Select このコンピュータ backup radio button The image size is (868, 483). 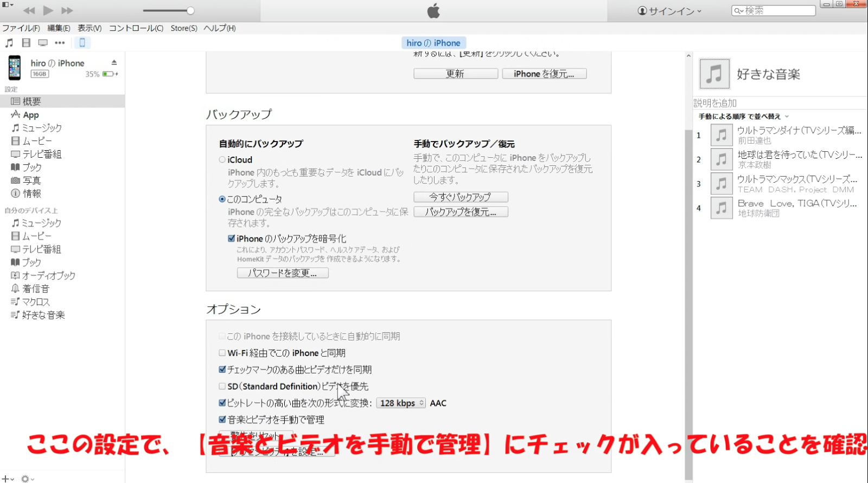222,199
